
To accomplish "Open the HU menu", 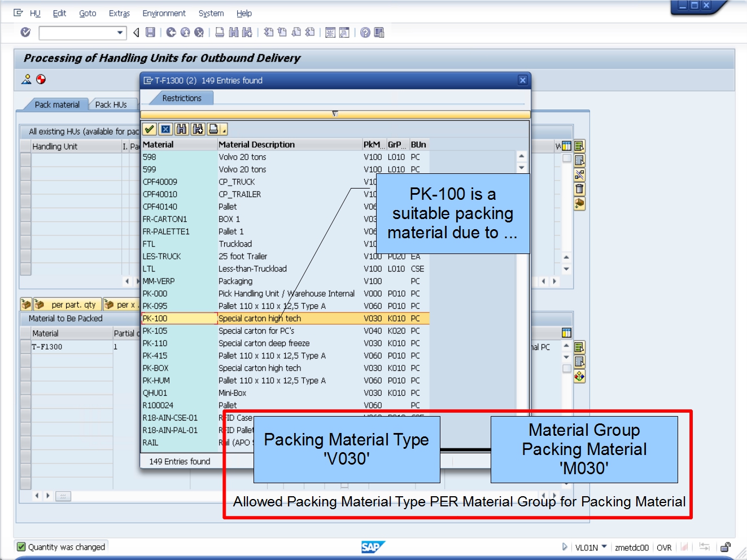I will 35,14.
